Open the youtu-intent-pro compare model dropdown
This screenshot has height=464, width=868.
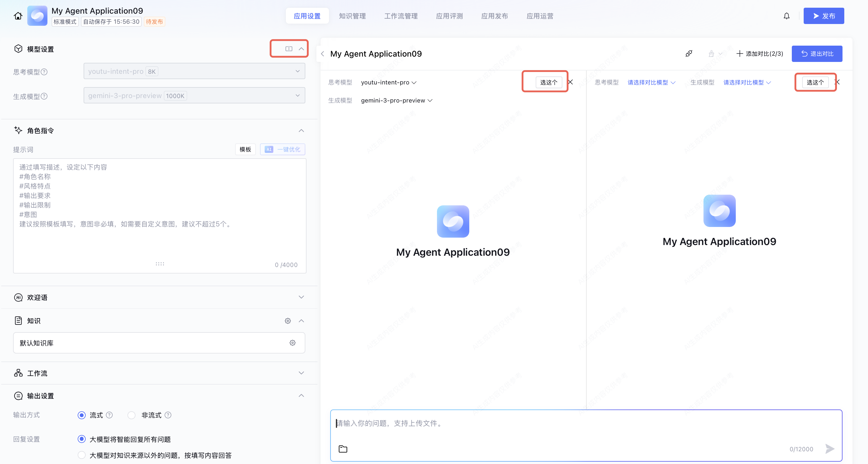[389, 82]
